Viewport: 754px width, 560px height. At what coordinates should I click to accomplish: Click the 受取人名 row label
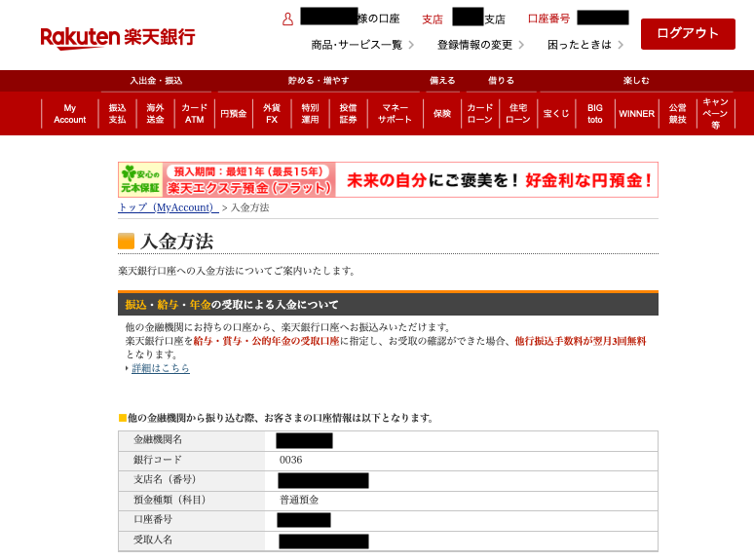tap(153, 540)
